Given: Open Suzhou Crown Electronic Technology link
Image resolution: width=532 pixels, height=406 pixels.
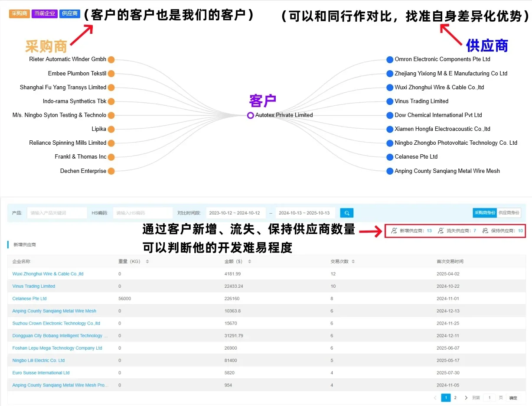Looking at the screenshot, I should click(x=56, y=323).
